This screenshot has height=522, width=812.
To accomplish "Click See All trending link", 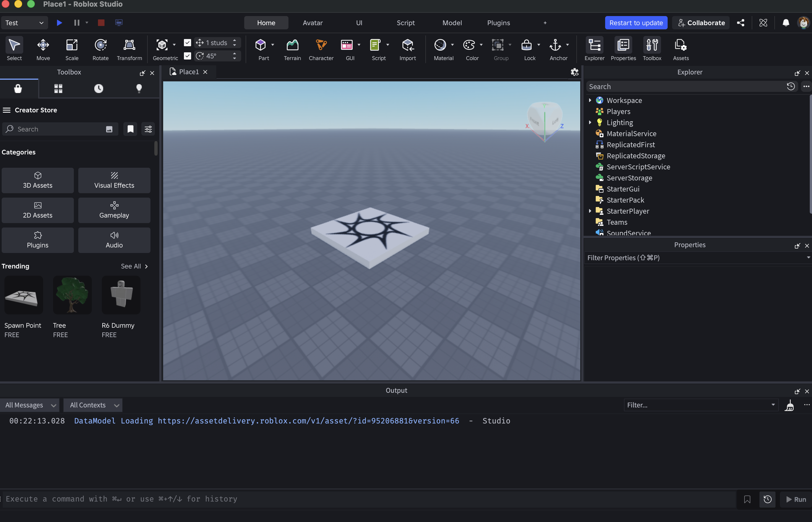I will [134, 266].
